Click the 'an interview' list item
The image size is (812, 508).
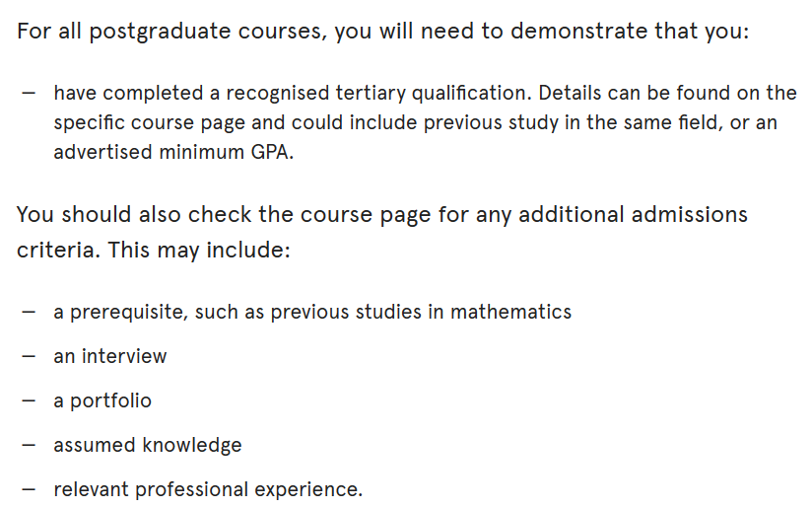pyautogui.click(x=109, y=357)
